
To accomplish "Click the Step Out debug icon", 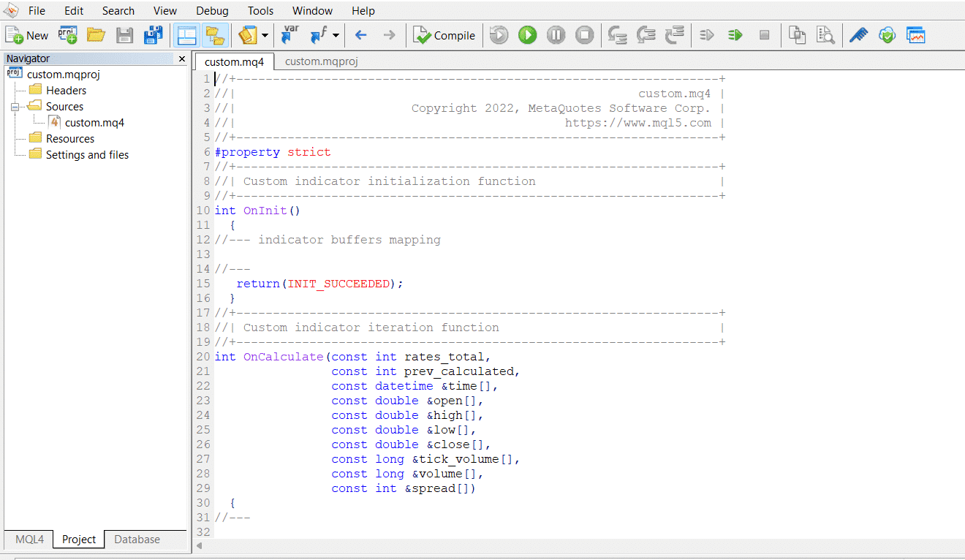I will click(x=675, y=35).
